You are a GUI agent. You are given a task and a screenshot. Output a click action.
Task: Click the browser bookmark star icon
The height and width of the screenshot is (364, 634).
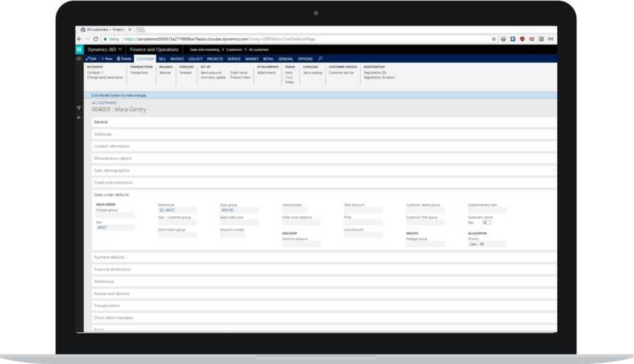[x=493, y=38]
